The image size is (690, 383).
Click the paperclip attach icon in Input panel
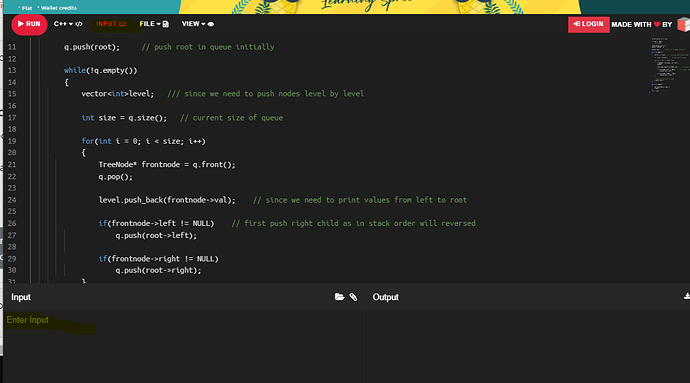pos(353,297)
